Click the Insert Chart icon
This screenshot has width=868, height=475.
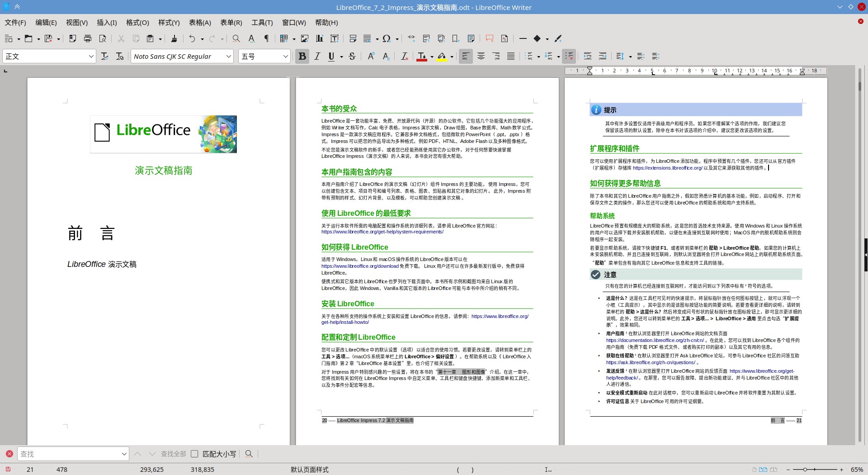coord(320,38)
